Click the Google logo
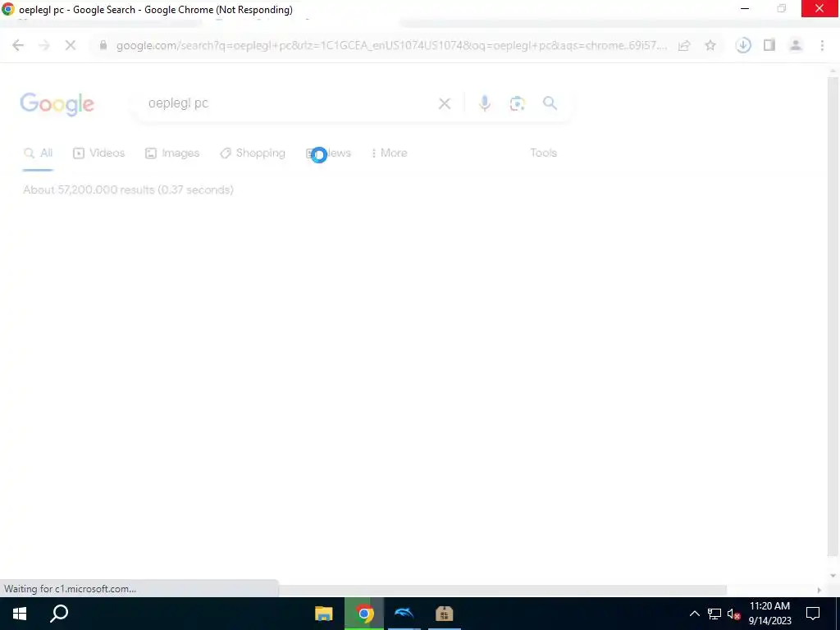The height and width of the screenshot is (630, 840). [x=57, y=104]
